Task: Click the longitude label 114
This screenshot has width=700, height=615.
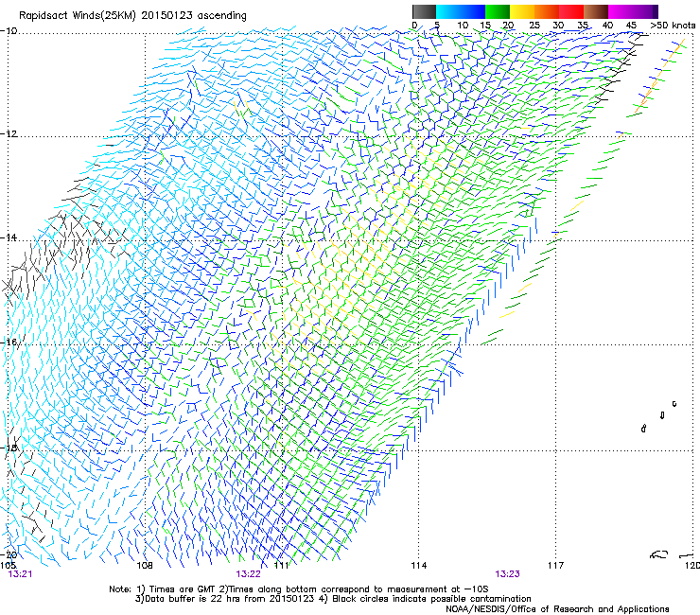Action: (x=418, y=566)
